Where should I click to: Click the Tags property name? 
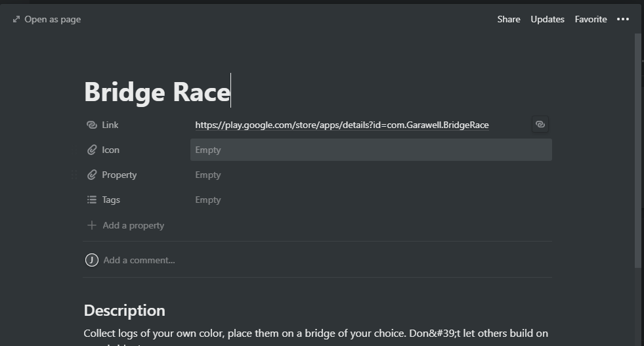[111, 200]
